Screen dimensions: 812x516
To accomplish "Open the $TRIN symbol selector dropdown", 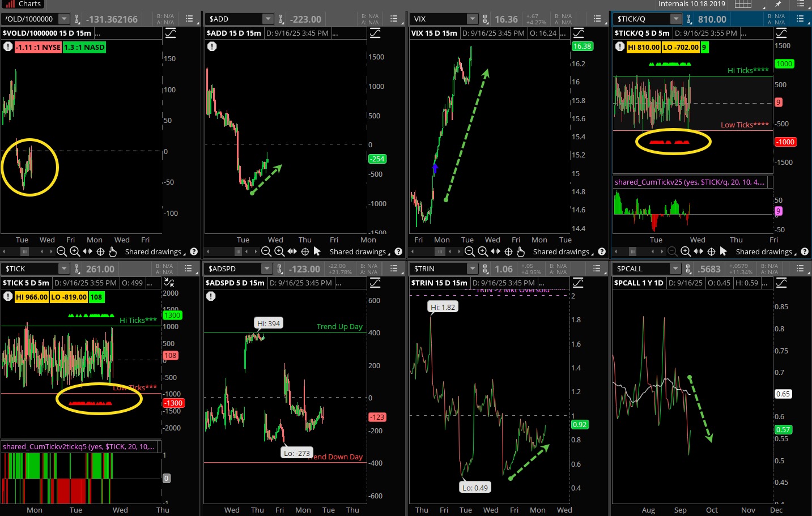I will click(x=472, y=269).
